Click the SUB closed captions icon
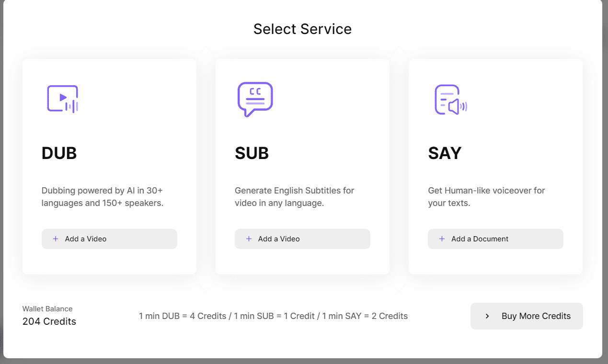This screenshot has width=608, height=364. point(255,99)
